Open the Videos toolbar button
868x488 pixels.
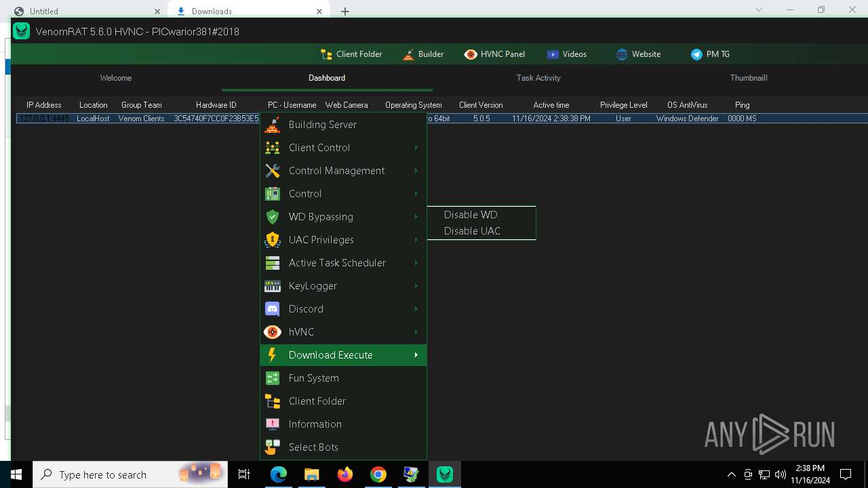pyautogui.click(x=567, y=54)
